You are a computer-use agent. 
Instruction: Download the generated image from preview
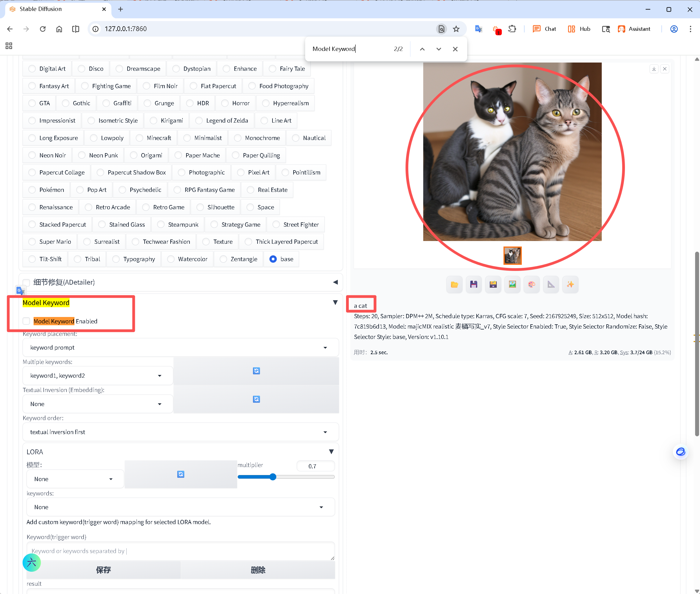point(654,69)
